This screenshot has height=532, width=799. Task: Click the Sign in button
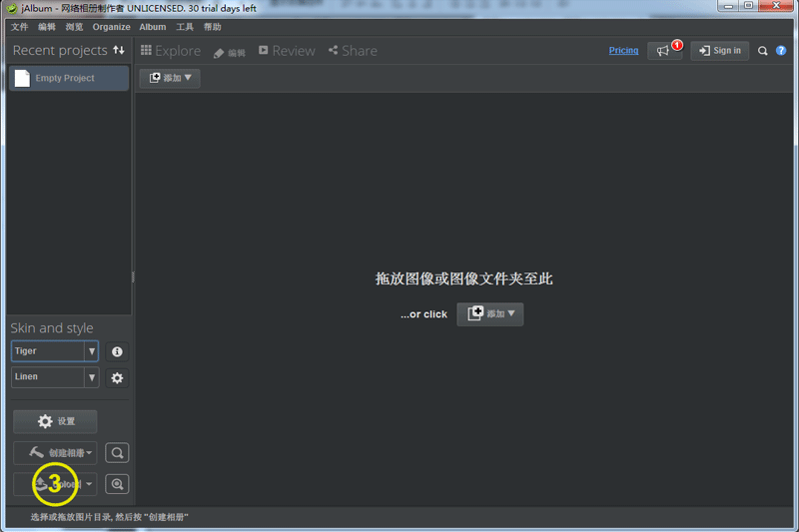point(719,51)
